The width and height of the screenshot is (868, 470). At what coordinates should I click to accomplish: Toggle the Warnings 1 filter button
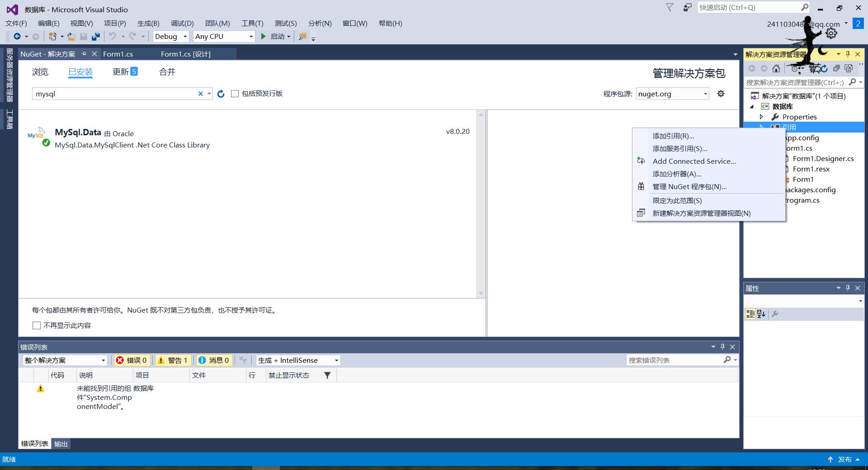click(x=173, y=360)
